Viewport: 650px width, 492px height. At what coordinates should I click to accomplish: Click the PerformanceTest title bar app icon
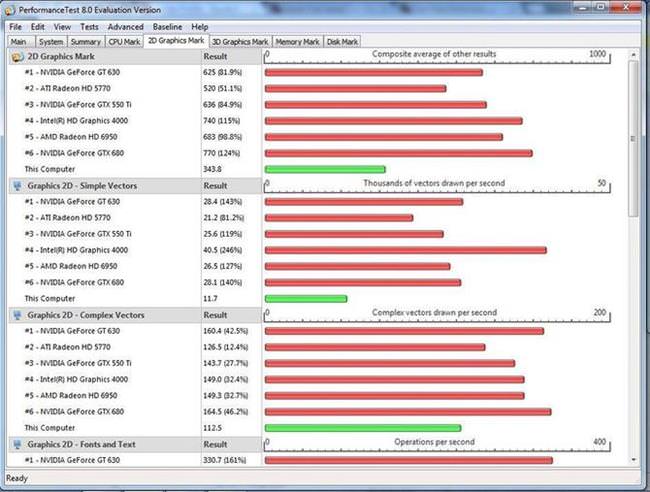point(9,10)
